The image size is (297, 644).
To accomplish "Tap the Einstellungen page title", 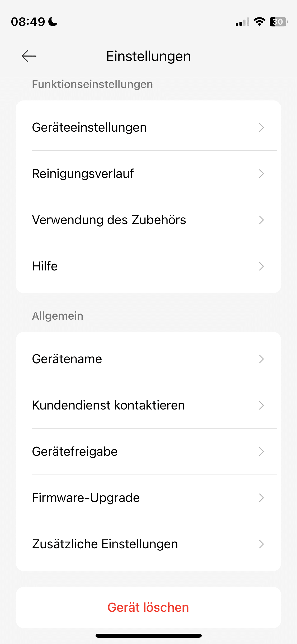I will (148, 56).
